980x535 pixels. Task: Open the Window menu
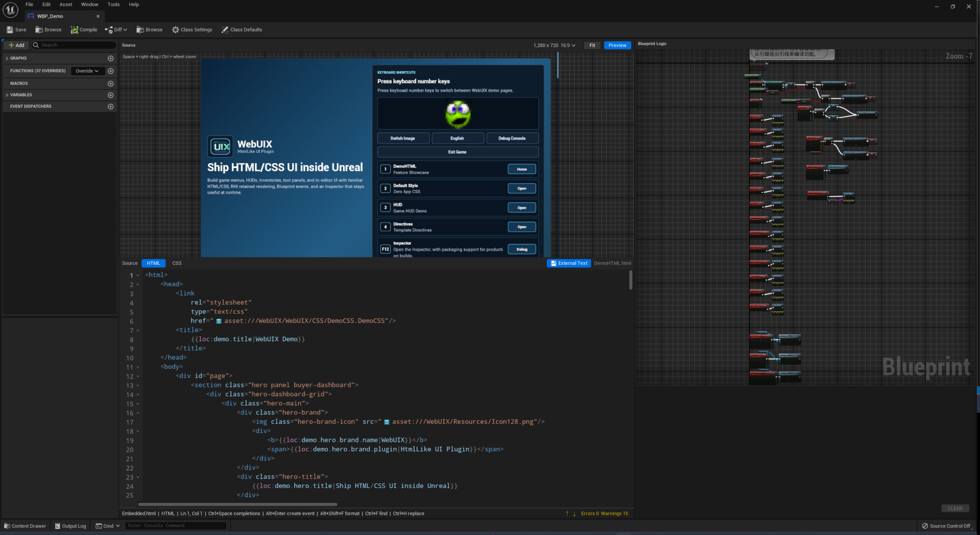click(89, 4)
